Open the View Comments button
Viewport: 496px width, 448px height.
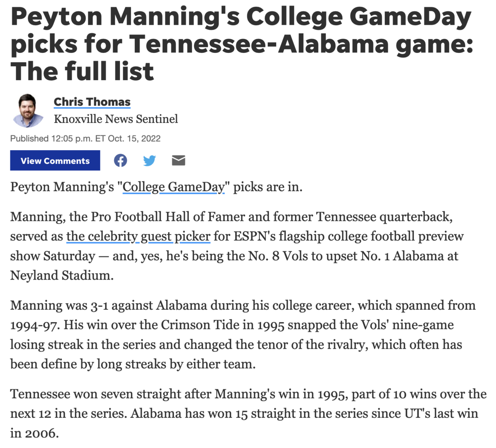point(55,161)
